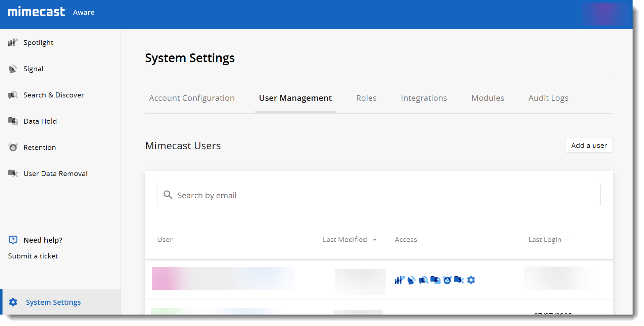Click the Retention clock icon
The height and width of the screenshot is (326, 644).
click(x=13, y=147)
